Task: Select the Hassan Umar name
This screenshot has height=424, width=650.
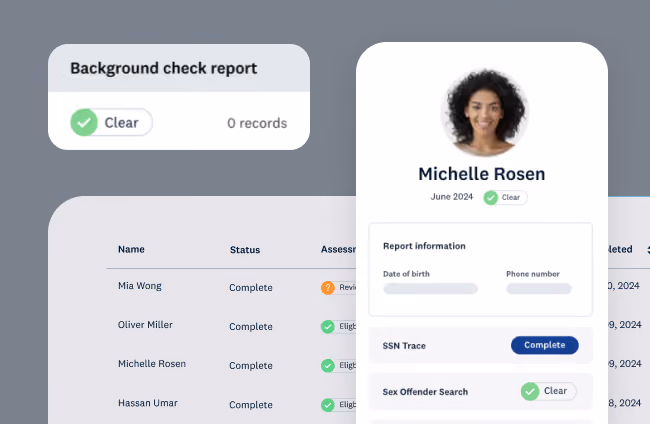Action: pos(148,403)
